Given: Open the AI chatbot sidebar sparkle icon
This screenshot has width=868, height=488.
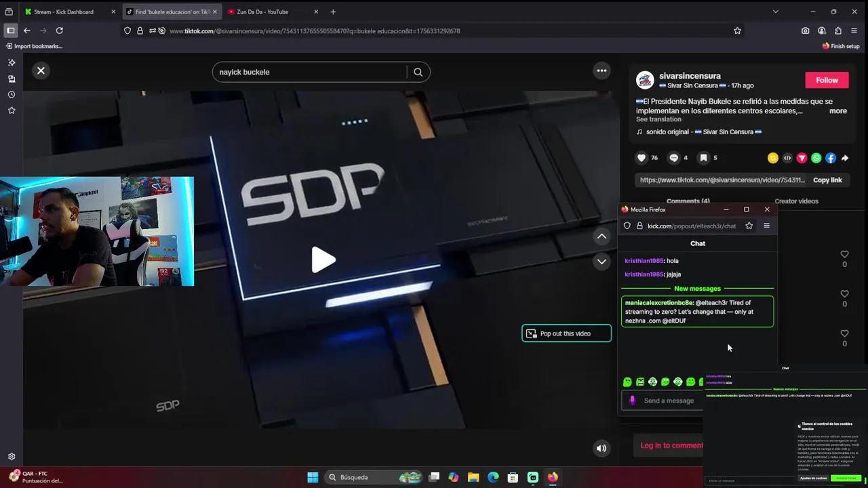Looking at the screenshot, I should (12, 62).
